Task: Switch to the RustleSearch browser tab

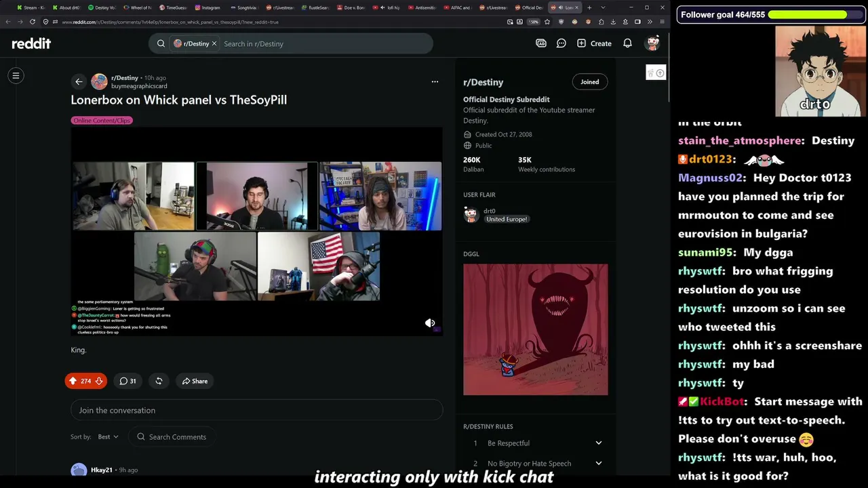Action: click(315, 7)
